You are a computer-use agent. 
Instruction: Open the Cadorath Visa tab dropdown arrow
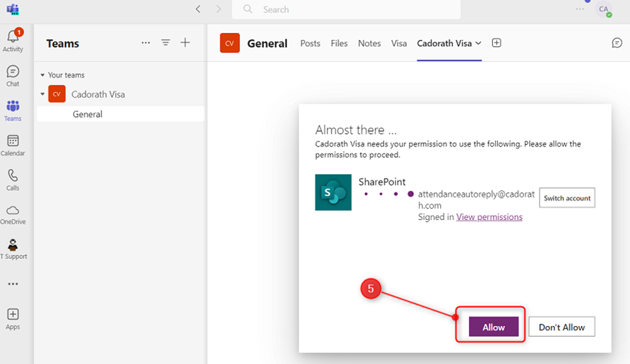coord(478,43)
